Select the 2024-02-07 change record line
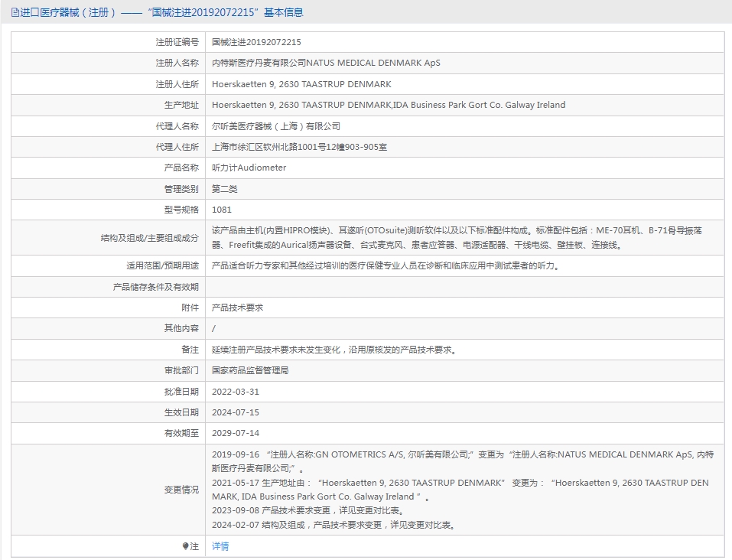The height and width of the screenshot is (560, 732). pos(334,525)
